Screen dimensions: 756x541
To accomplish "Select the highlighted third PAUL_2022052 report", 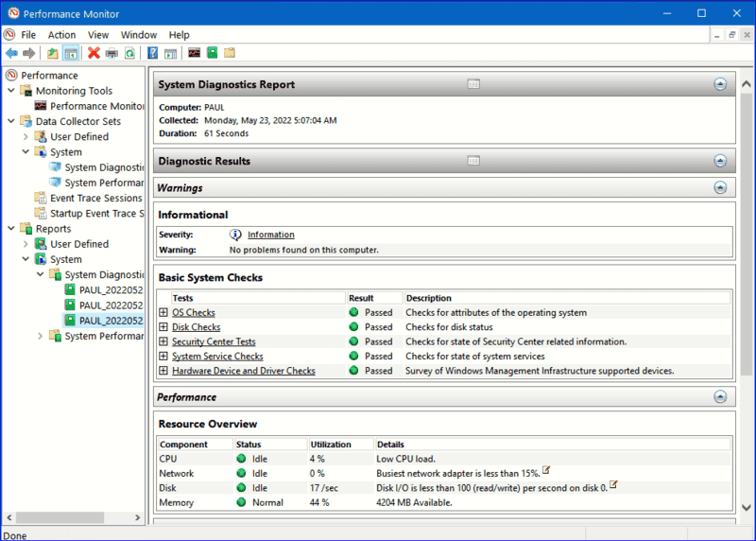I will point(104,321).
